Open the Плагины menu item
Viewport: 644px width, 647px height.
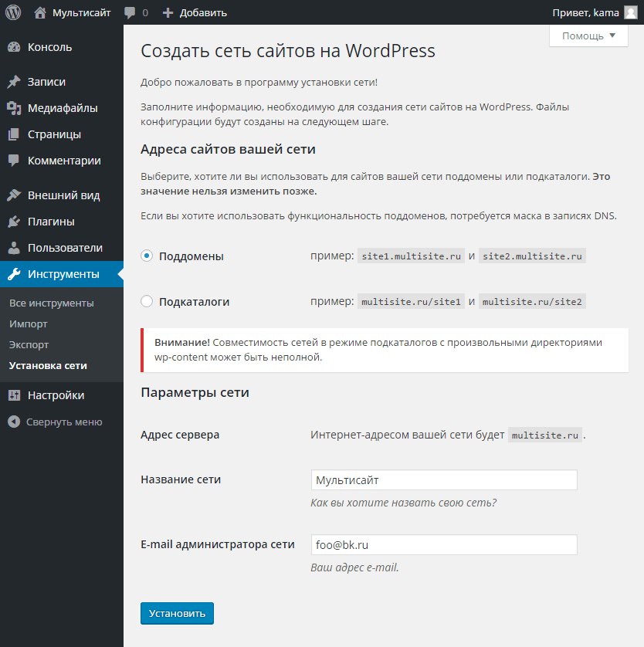coord(62,222)
